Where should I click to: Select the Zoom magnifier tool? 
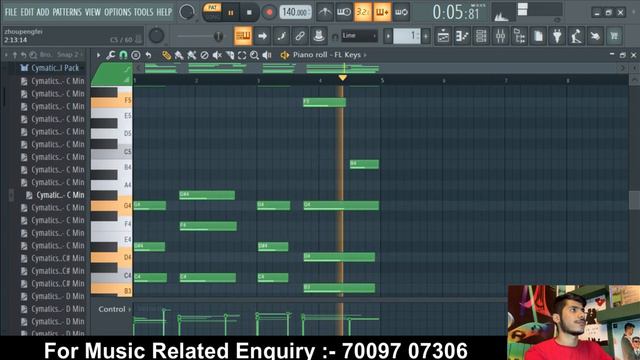254,55
